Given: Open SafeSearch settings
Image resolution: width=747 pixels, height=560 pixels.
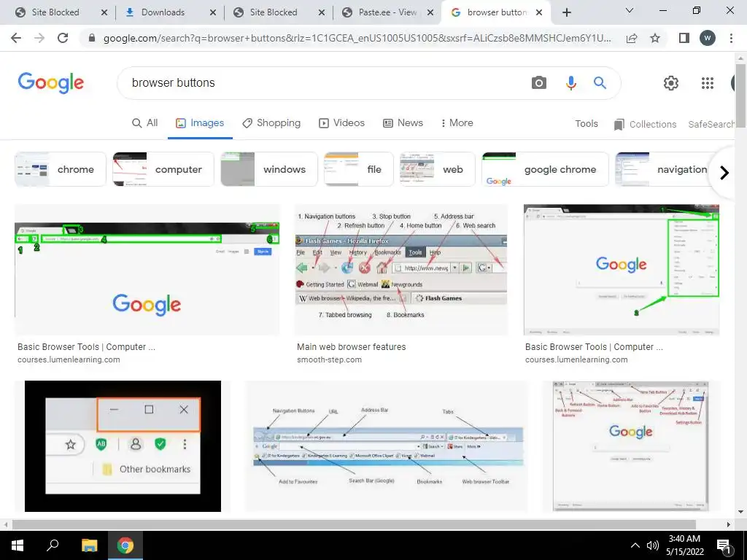Looking at the screenshot, I should [x=711, y=124].
